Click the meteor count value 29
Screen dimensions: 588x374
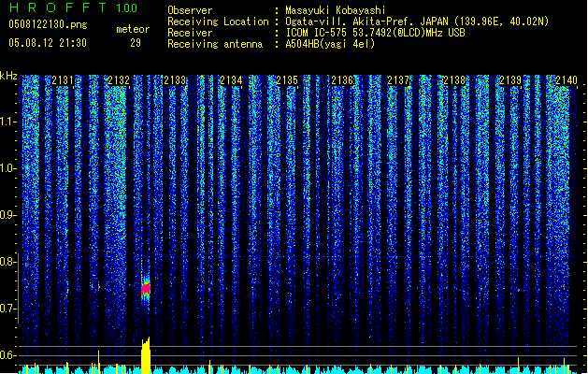(136, 43)
